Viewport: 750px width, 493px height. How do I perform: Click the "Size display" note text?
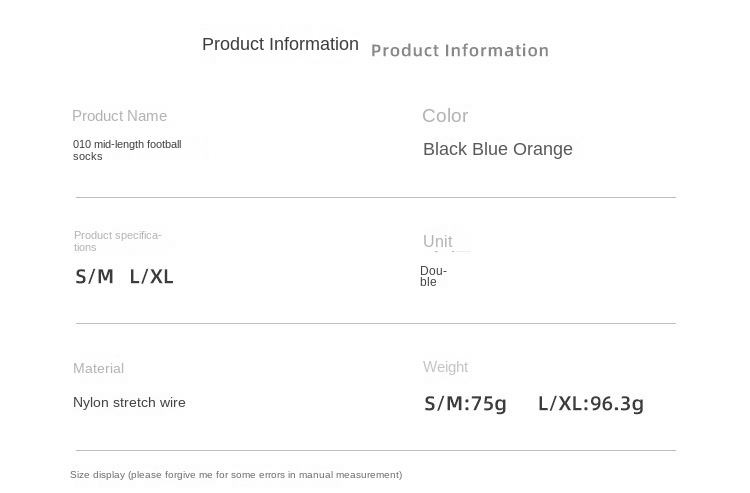(236, 475)
